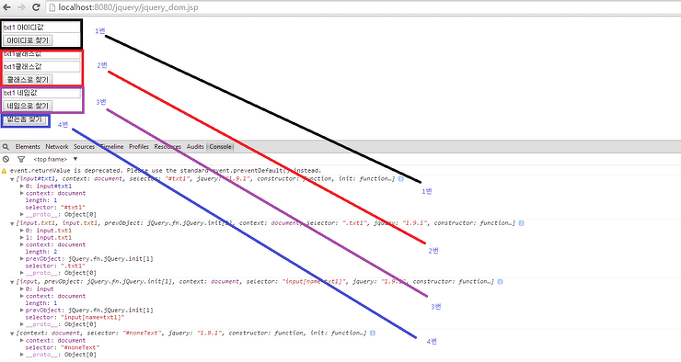Click the page icon beside the URL
The width and height of the screenshot is (681, 362).
tap(53, 7)
